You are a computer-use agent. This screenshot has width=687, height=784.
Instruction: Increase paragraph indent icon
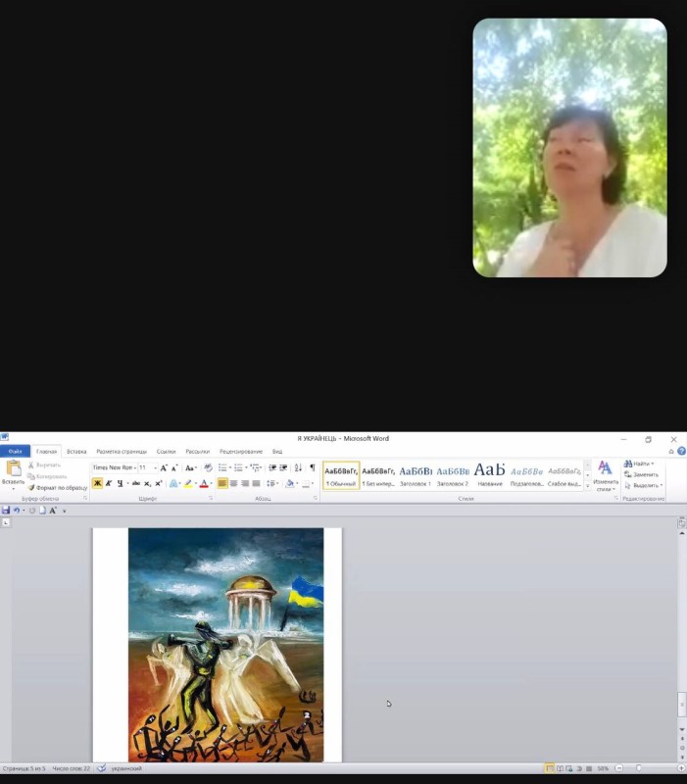283,468
